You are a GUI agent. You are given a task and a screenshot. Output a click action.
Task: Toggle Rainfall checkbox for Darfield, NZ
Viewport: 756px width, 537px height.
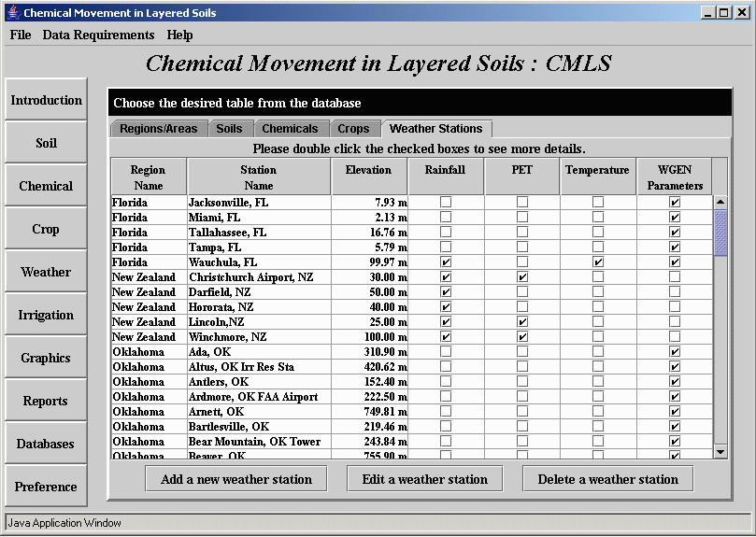[446, 291]
